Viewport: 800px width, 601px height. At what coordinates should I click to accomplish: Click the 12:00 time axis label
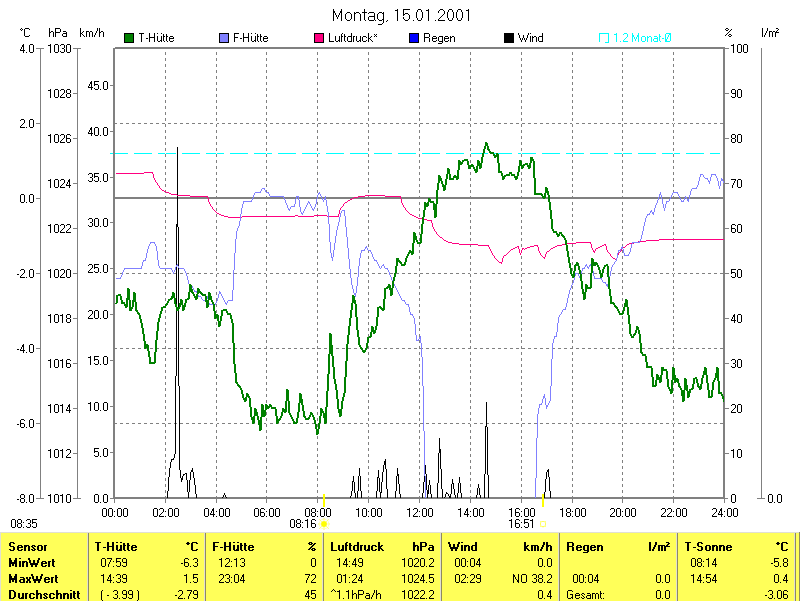click(x=420, y=512)
